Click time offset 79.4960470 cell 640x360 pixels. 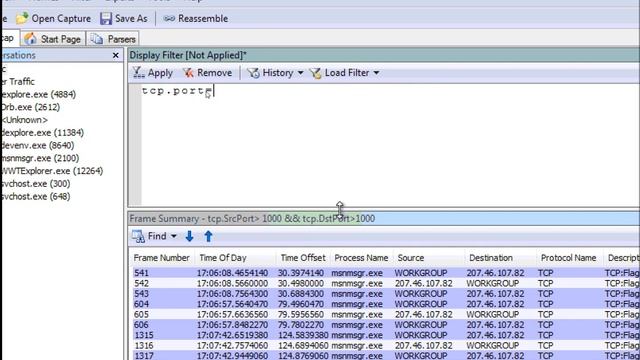point(301,304)
